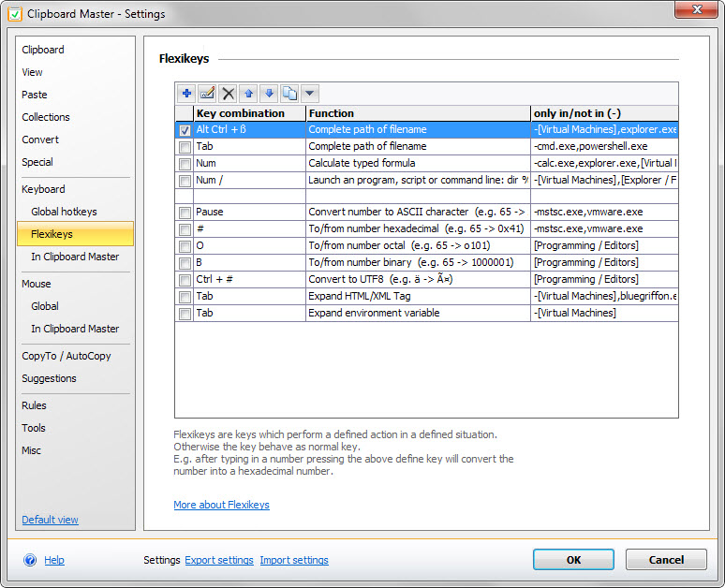Image resolution: width=725 pixels, height=588 pixels.
Task: Open the Special settings page
Action: click(x=37, y=162)
